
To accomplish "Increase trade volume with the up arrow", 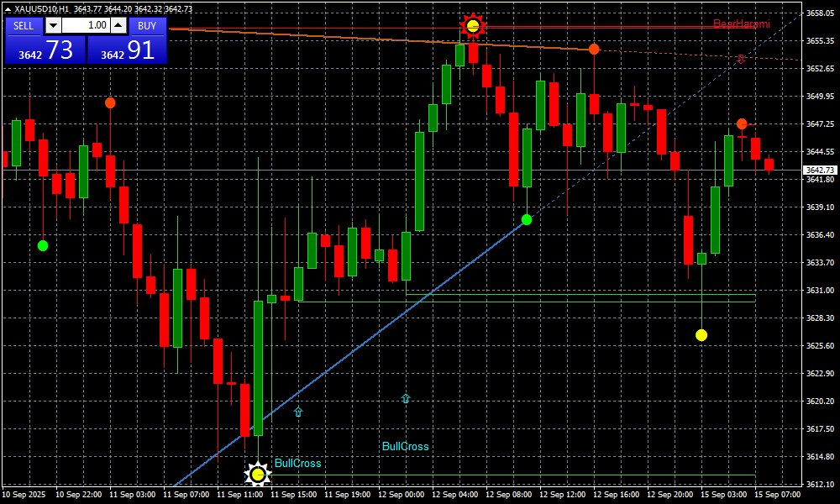I will 118,25.
